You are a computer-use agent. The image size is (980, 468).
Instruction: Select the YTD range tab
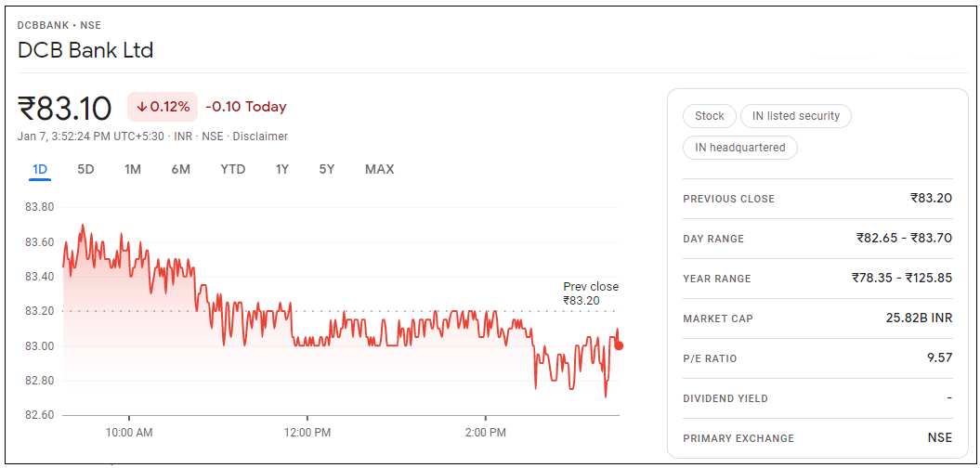pyautogui.click(x=232, y=169)
